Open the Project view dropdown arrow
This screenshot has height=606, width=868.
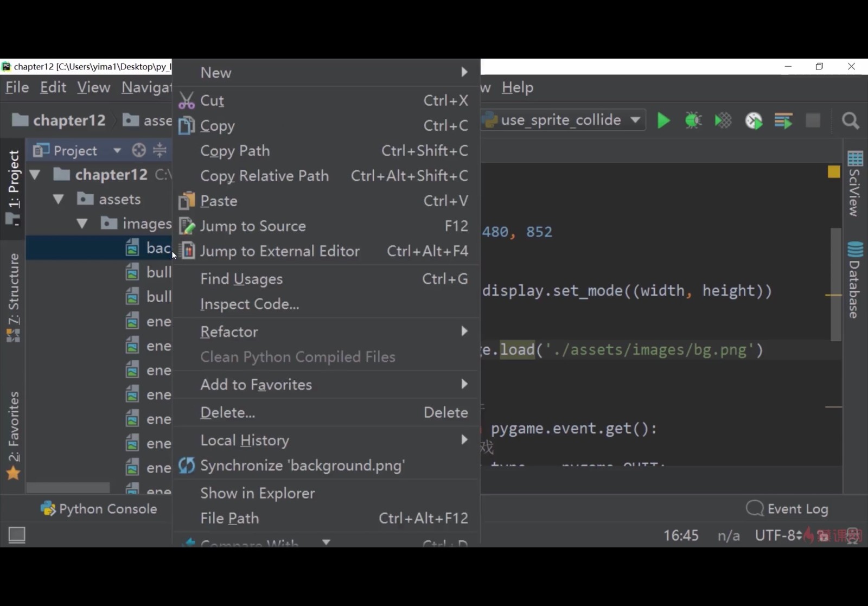pos(117,150)
